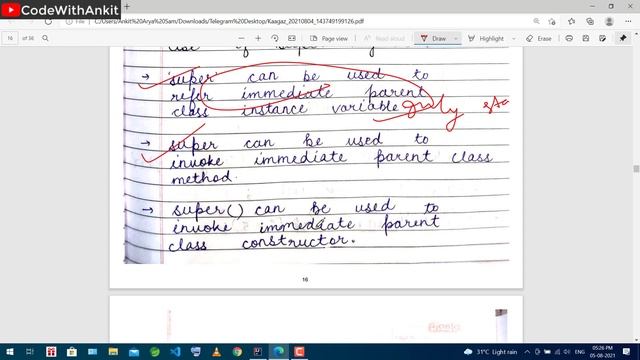The image size is (640, 360).
Task: Open Windows Start menu
Action: [10, 351]
